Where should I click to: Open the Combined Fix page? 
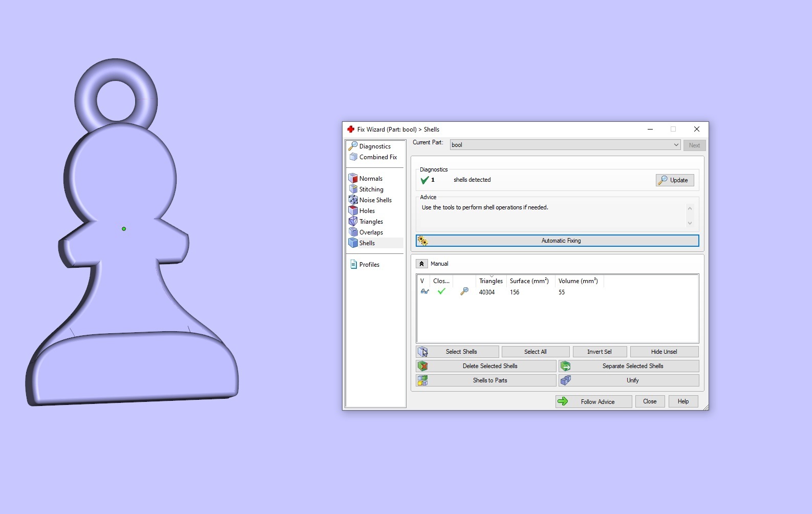378,157
